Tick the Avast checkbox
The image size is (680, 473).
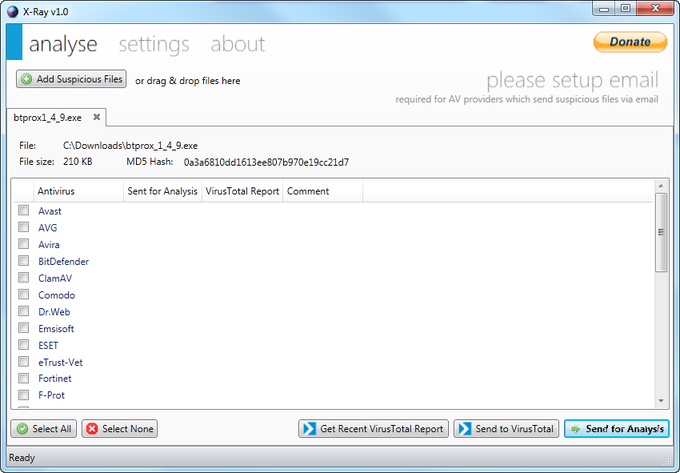(23, 210)
